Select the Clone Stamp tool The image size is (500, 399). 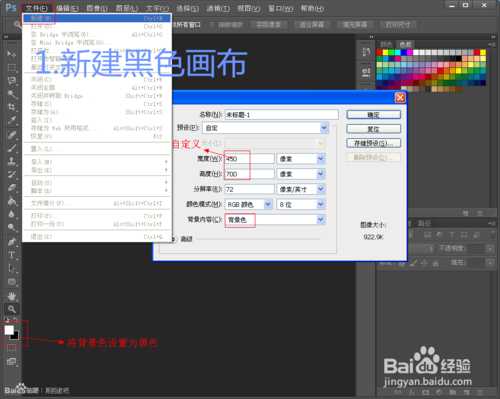[x=11, y=161]
